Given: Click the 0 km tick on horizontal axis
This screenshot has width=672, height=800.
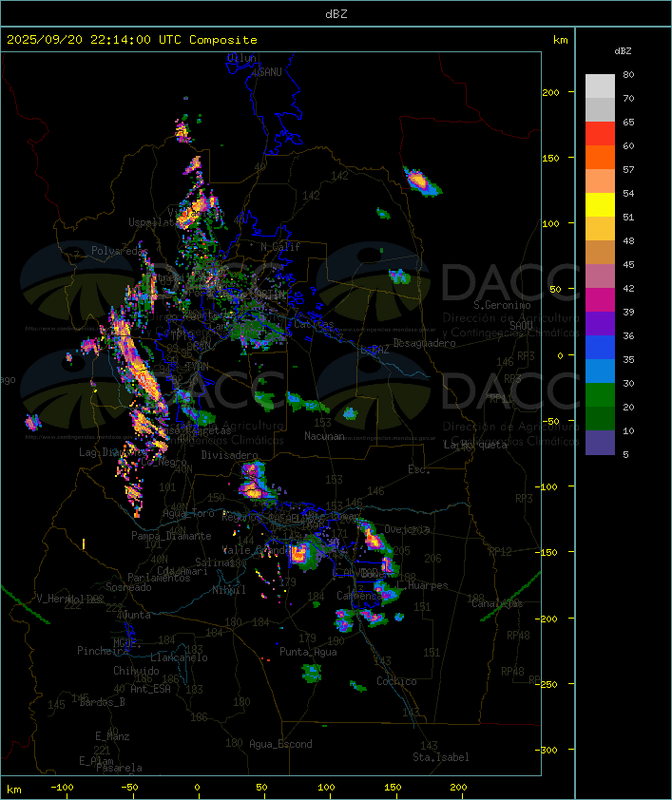Looking at the screenshot, I should (198, 788).
